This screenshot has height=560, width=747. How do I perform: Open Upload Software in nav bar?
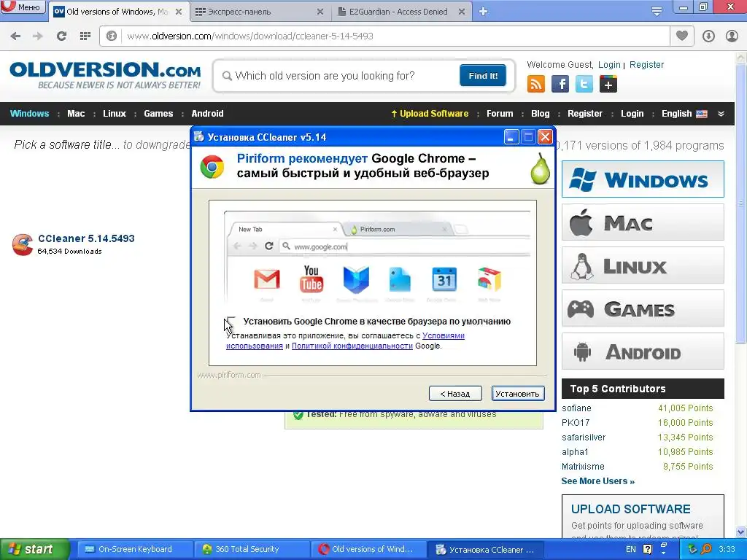pyautogui.click(x=430, y=113)
